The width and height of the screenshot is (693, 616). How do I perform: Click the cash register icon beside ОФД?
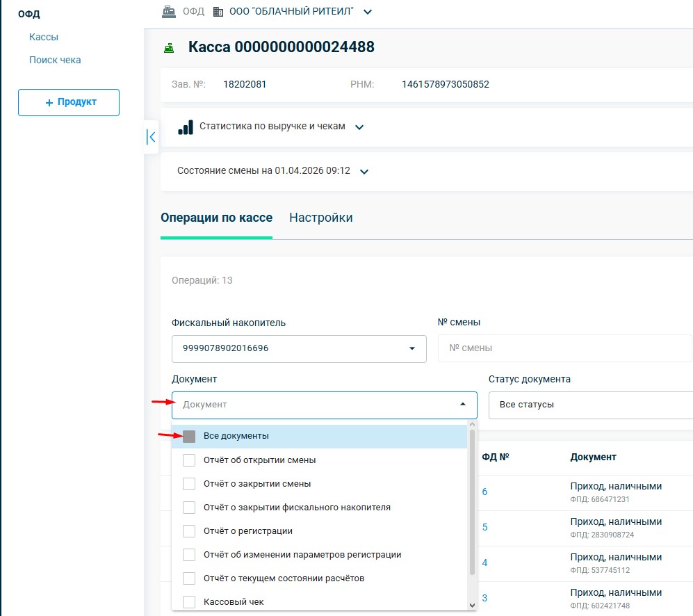coord(168,12)
